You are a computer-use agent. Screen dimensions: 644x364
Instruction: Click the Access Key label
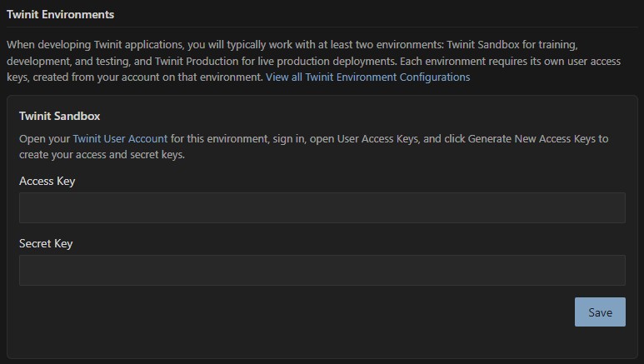pyautogui.click(x=47, y=182)
